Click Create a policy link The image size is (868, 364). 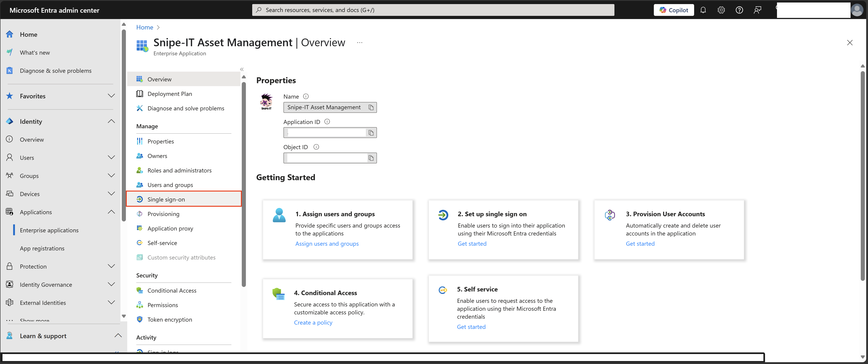pyautogui.click(x=313, y=323)
